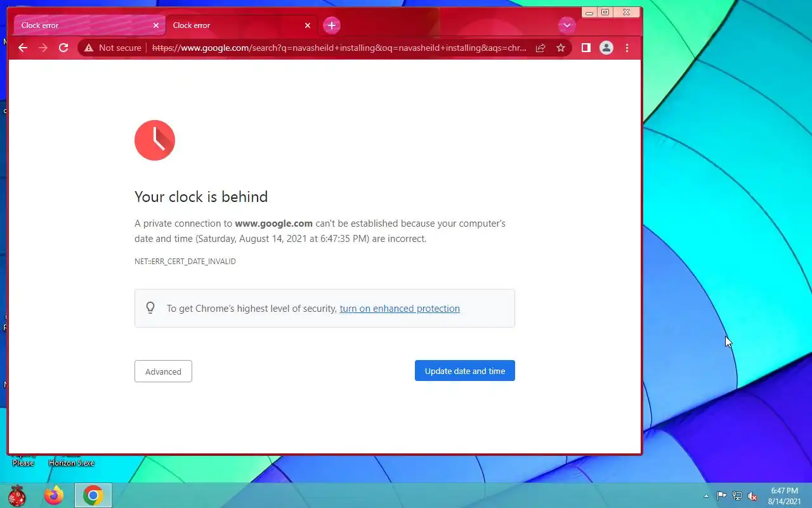812x508 pixels.
Task: Minimize the Chrome window
Action: [x=589, y=12]
